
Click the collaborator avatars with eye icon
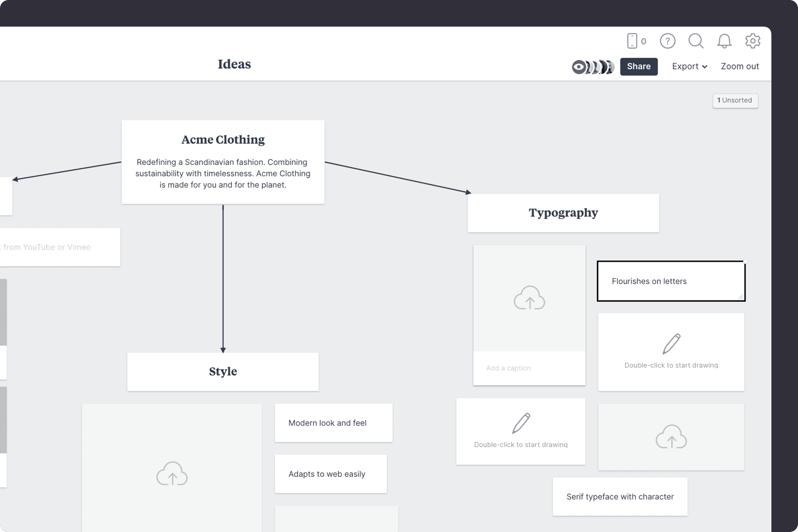click(x=593, y=67)
